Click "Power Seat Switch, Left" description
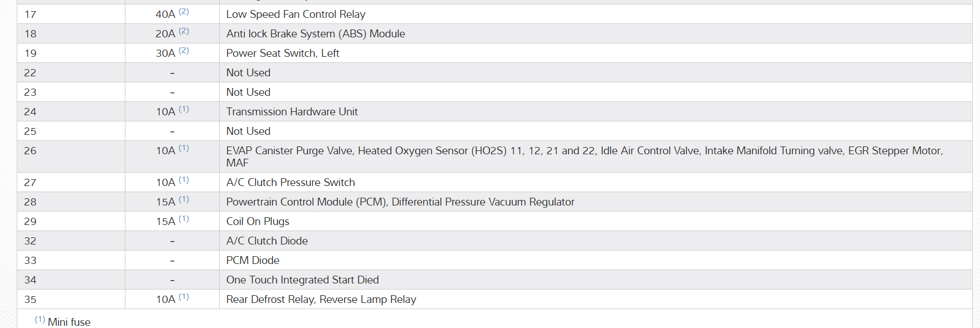 [x=283, y=53]
